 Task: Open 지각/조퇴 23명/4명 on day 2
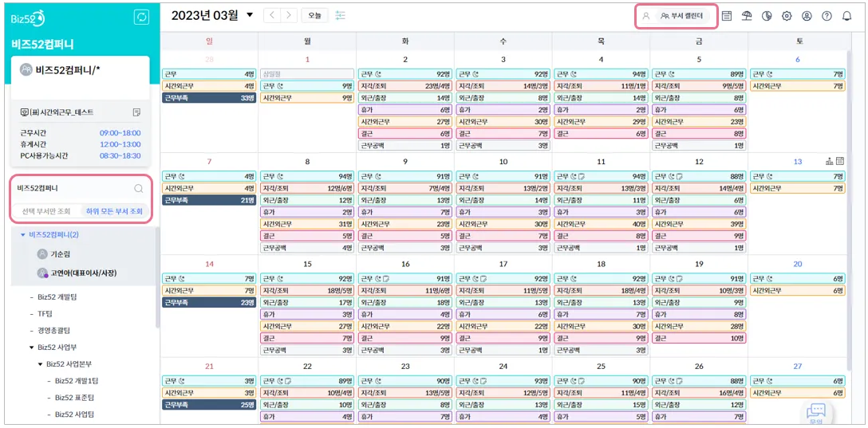tap(405, 86)
